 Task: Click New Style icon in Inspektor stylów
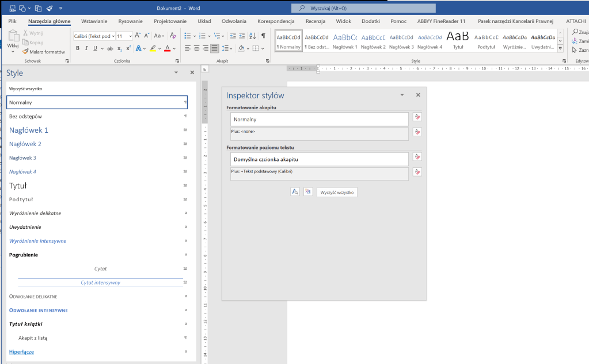pos(308,192)
